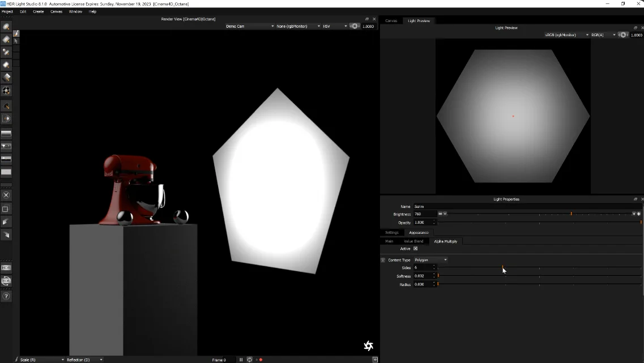644x363 pixels.
Task: Select the round light icon heading the left toolbar
Action: click(x=6, y=27)
